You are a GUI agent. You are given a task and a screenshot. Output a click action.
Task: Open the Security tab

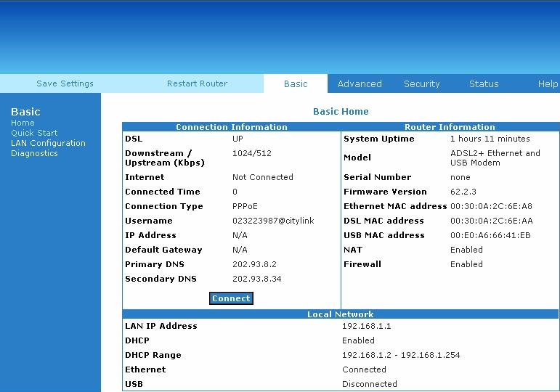point(422,84)
